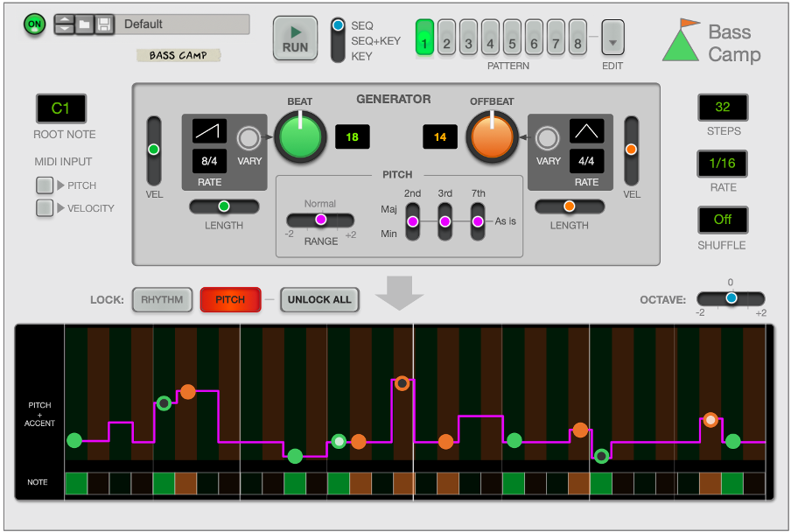This screenshot has width=791, height=532.
Task: Click the first green NOTE row cell
Action: (76, 484)
